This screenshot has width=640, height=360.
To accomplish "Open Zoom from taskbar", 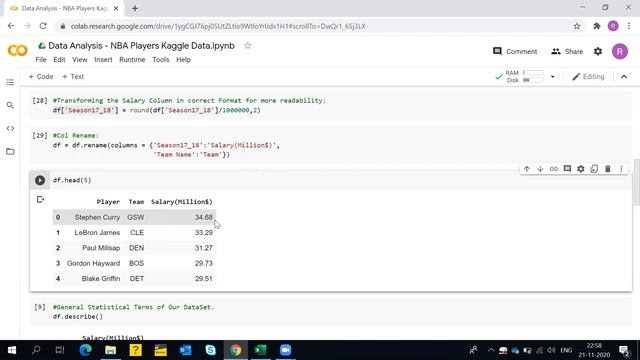I will coord(285,350).
